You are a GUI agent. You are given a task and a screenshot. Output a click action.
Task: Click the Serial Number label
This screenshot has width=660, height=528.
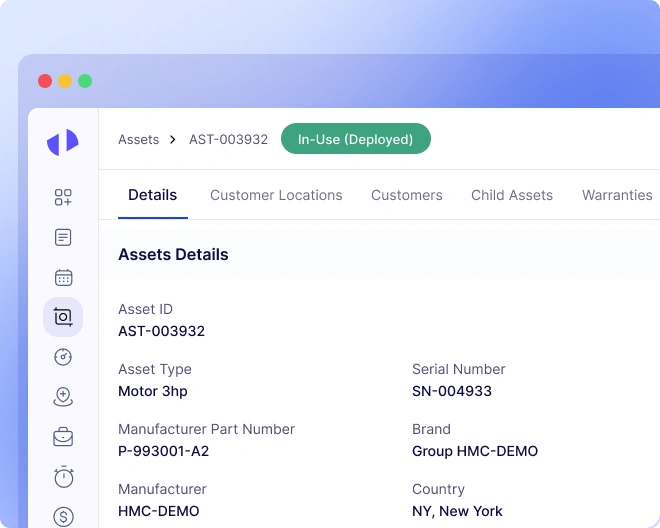(x=458, y=369)
